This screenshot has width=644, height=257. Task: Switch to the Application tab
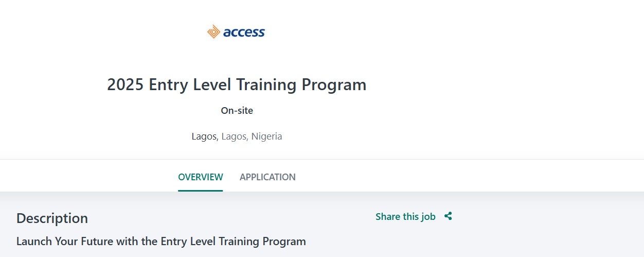point(267,177)
